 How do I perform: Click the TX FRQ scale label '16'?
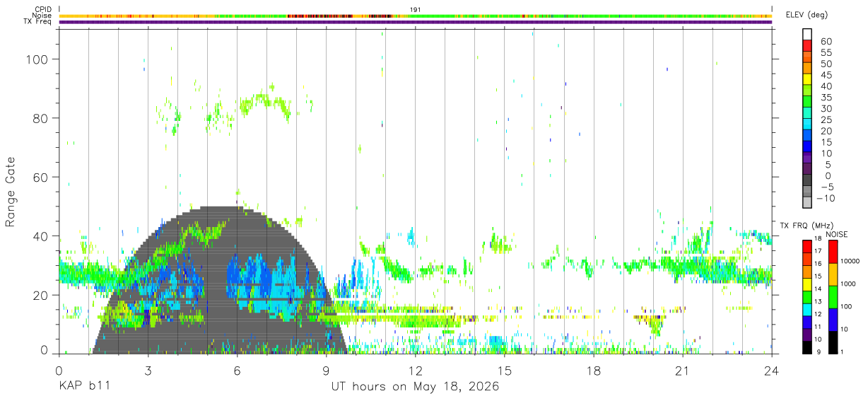(818, 264)
